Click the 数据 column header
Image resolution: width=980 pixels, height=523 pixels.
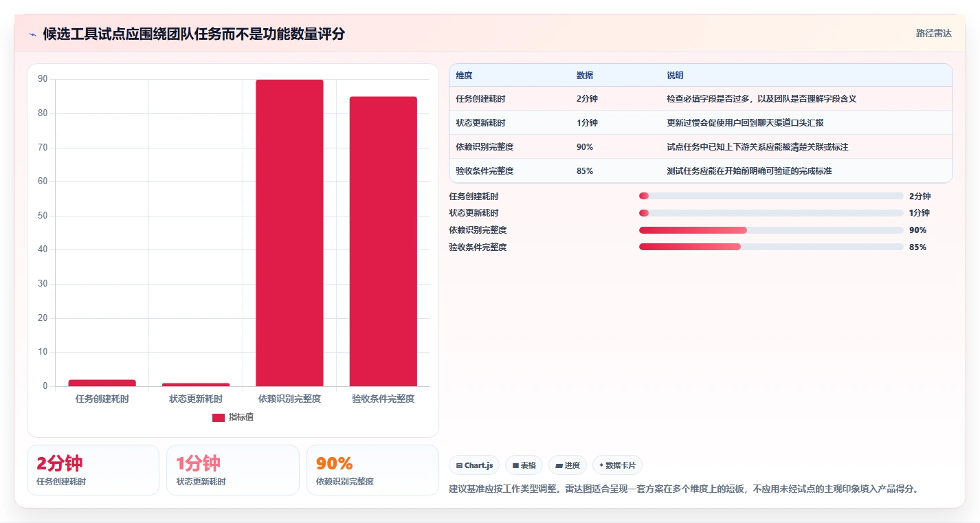coord(585,76)
